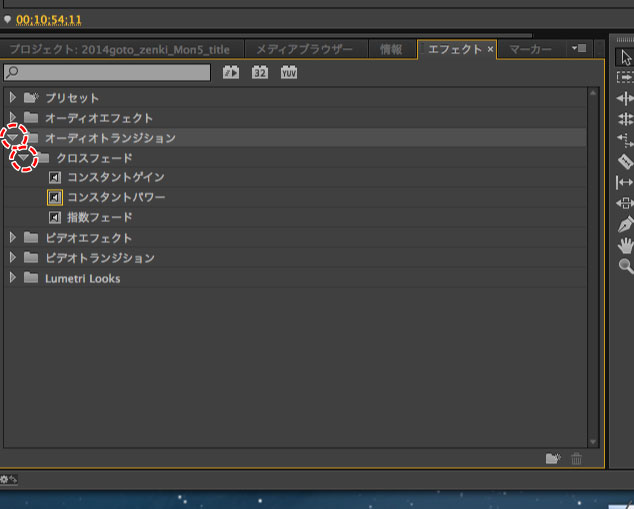Screen dimensions: 634x509
Task: Select the コンスタントゲイン row text
Action: 116,177
